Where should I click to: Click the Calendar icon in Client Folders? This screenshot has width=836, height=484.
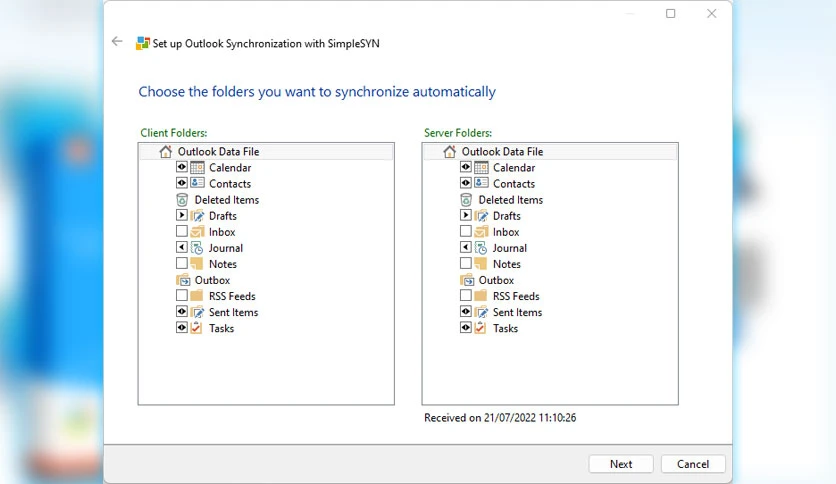click(x=197, y=167)
